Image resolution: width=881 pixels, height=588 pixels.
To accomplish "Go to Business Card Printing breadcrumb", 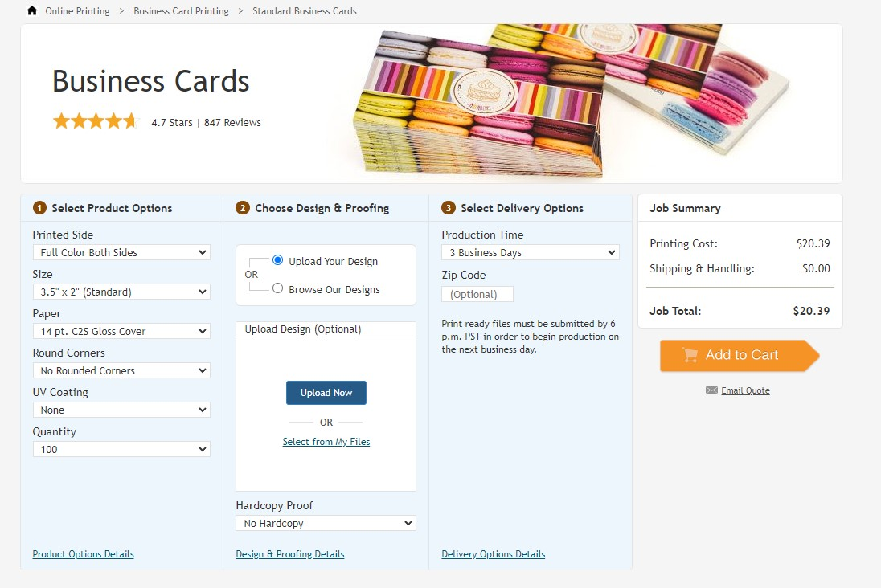I will (181, 10).
